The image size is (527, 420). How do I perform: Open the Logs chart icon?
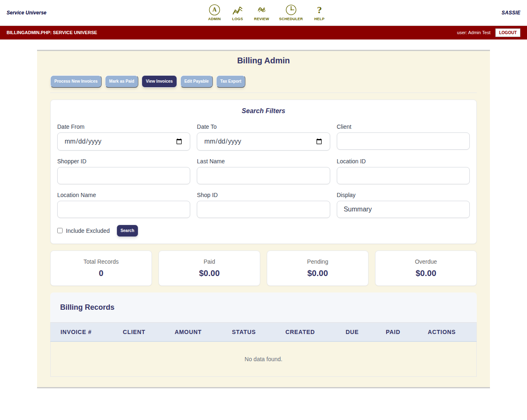coord(238,10)
